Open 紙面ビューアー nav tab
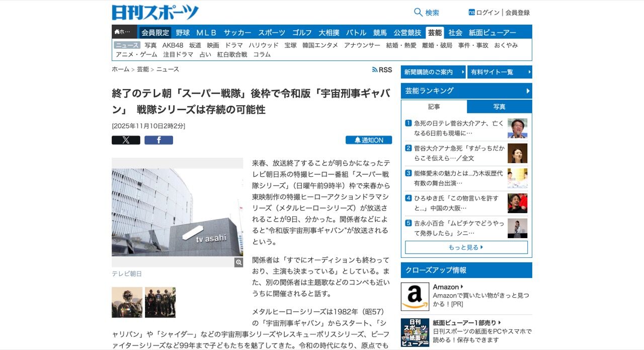 pyautogui.click(x=493, y=32)
